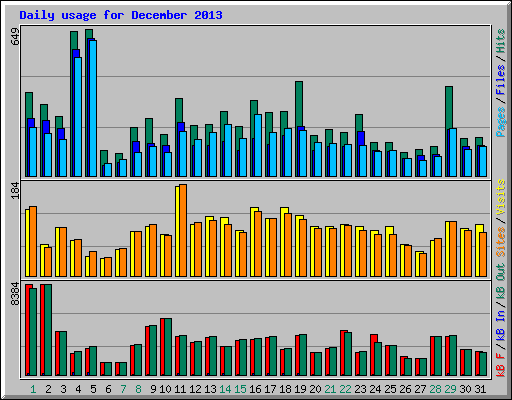Click the day 10 axis label
The height and width of the screenshot is (400, 512).
coord(165,389)
